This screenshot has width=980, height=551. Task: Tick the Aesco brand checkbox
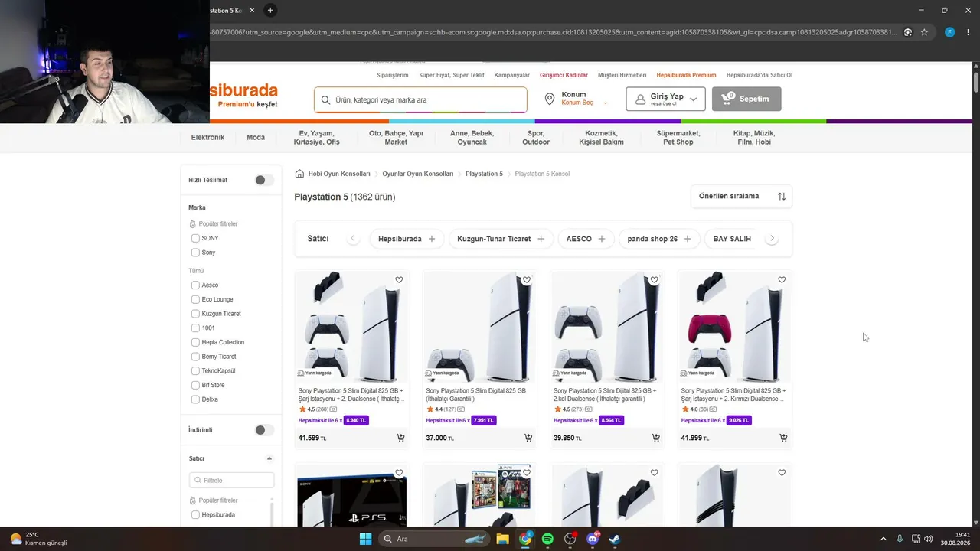(x=195, y=285)
